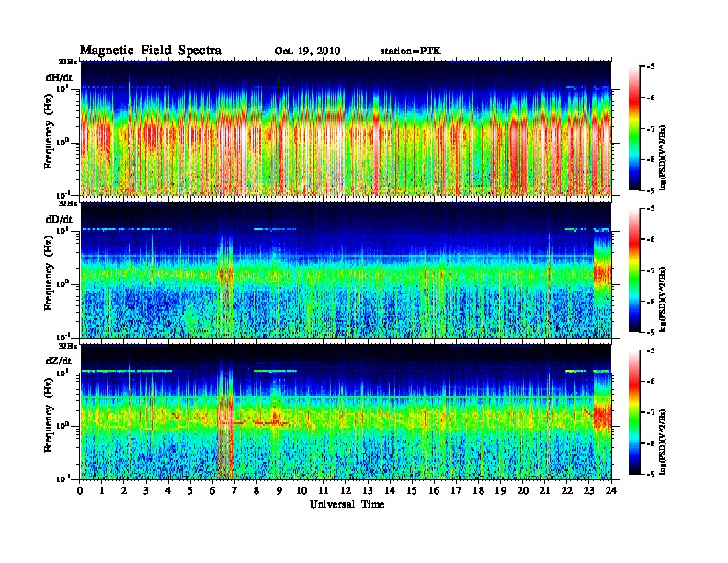Click hour "10" on the time axis
The width and height of the screenshot is (728, 563).
coord(301,490)
